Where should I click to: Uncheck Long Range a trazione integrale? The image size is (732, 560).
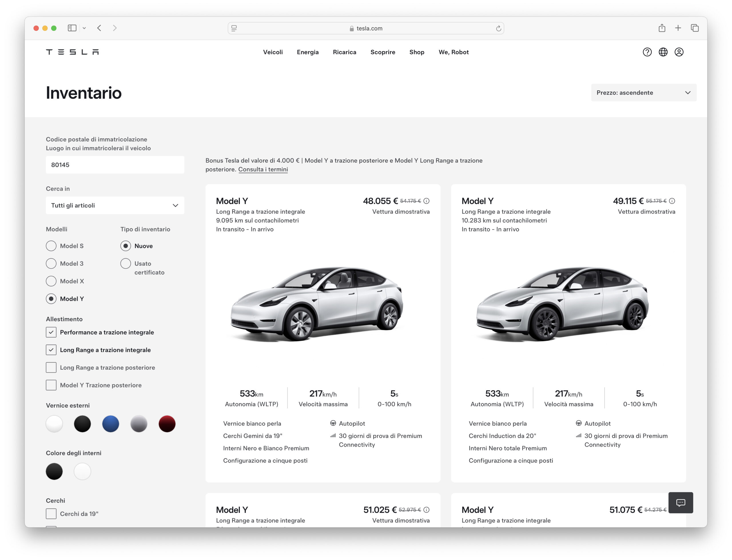click(51, 350)
